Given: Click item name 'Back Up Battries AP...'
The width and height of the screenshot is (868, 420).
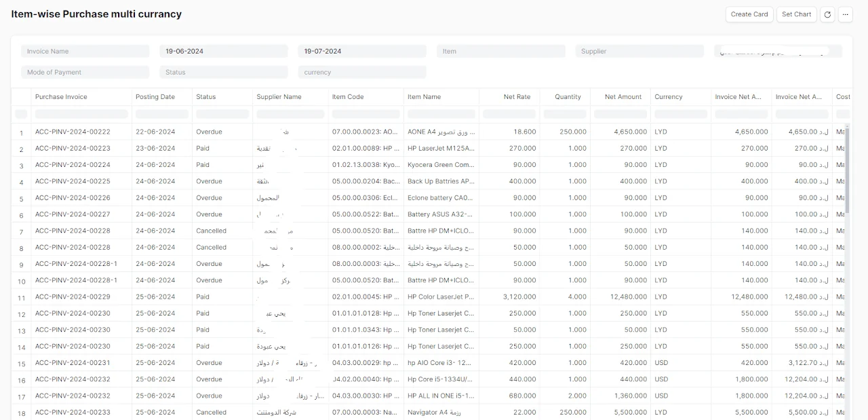Looking at the screenshot, I should [441, 181].
